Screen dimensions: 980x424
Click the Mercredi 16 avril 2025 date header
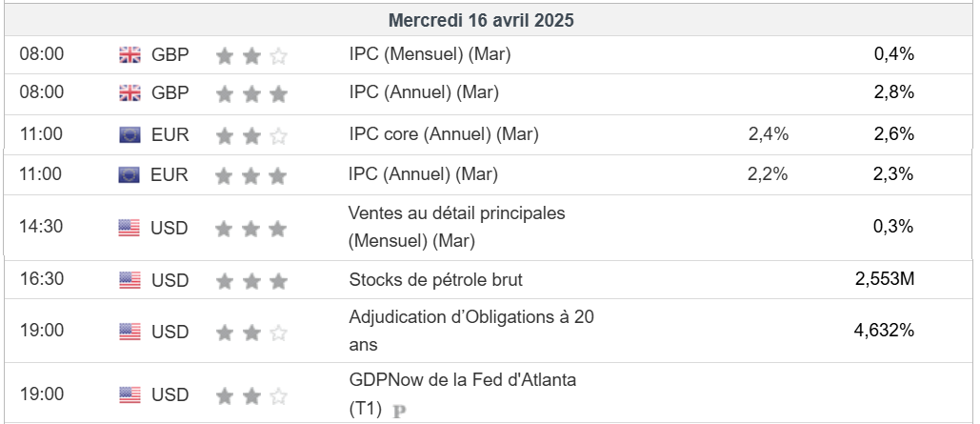tap(481, 20)
